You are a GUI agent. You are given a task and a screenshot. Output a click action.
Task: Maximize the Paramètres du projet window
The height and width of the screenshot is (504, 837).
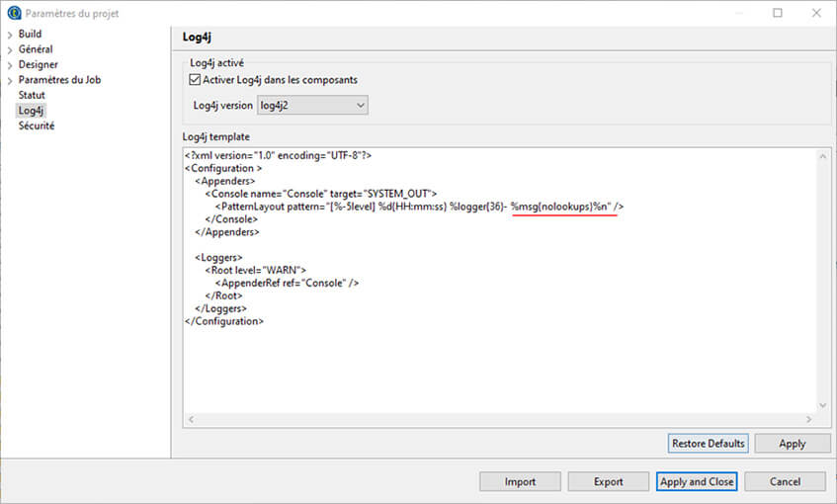tap(778, 13)
